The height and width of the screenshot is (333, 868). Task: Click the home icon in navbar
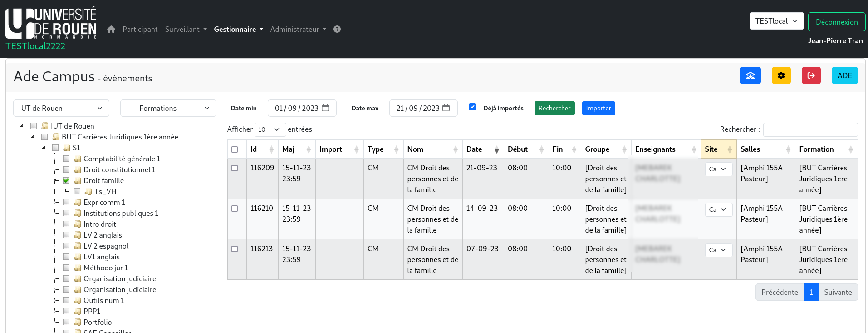pos(111,29)
